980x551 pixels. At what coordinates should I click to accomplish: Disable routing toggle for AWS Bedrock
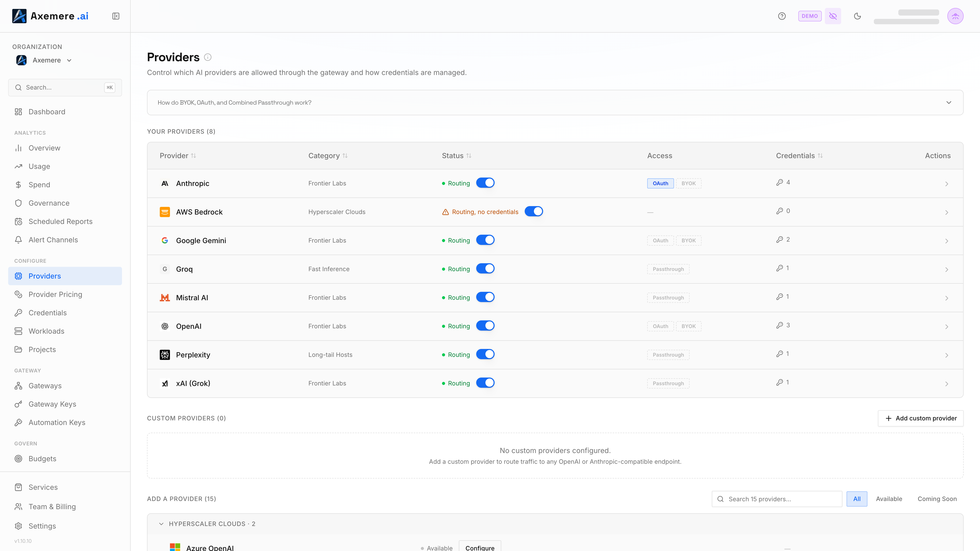(x=534, y=211)
